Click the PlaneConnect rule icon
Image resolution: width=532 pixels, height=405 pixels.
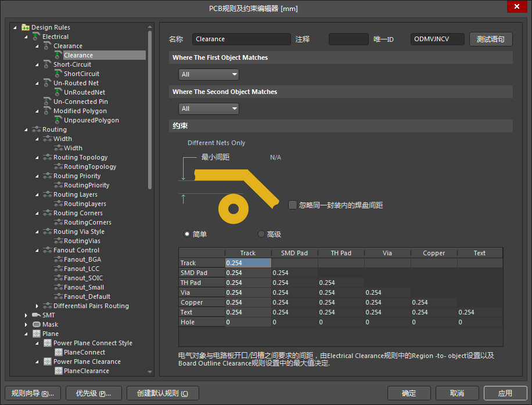click(58, 352)
